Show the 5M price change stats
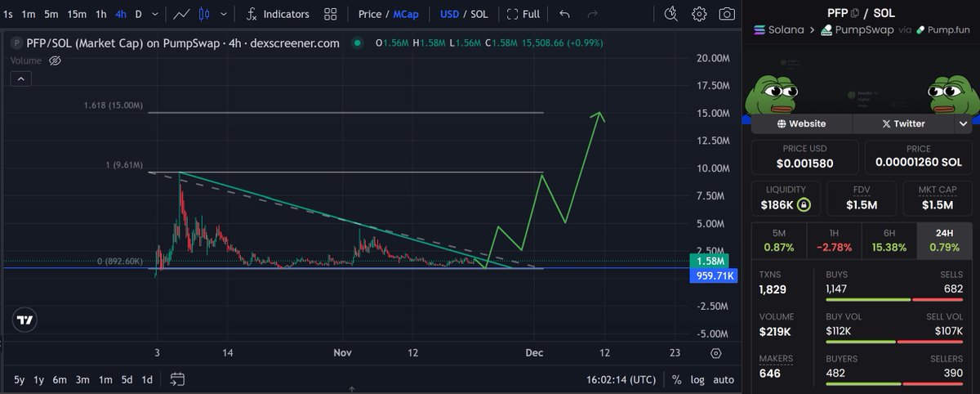980x394 pixels. [x=777, y=240]
